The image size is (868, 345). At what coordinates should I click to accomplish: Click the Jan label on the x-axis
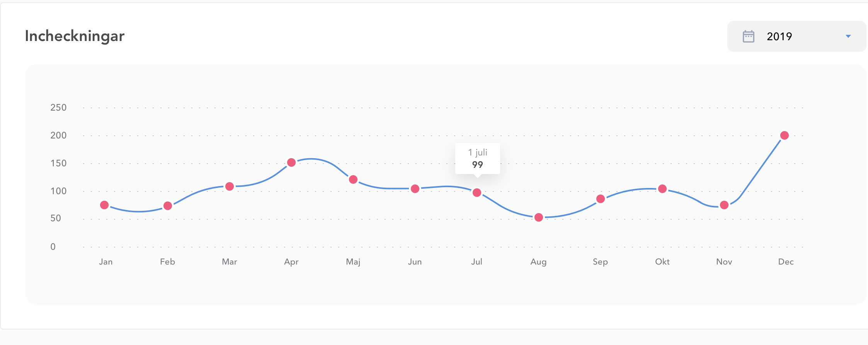coord(106,262)
